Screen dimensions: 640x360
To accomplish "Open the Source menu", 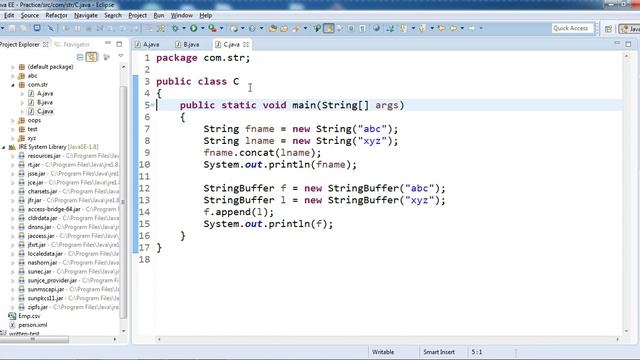I will 30,16.
